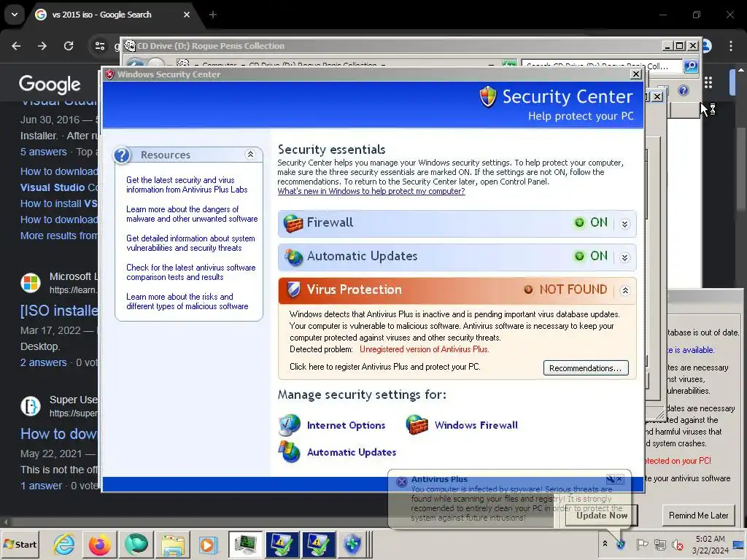Close the Antivirus Plus balloon notification
The height and width of the screenshot is (560, 747).
pyautogui.click(x=619, y=478)
